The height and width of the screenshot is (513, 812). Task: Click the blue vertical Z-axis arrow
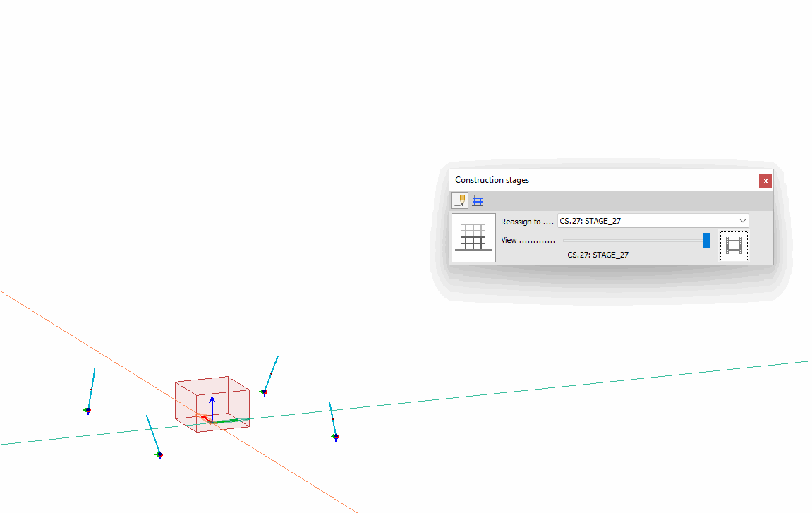pyautogui.click(x=212, y=404)
